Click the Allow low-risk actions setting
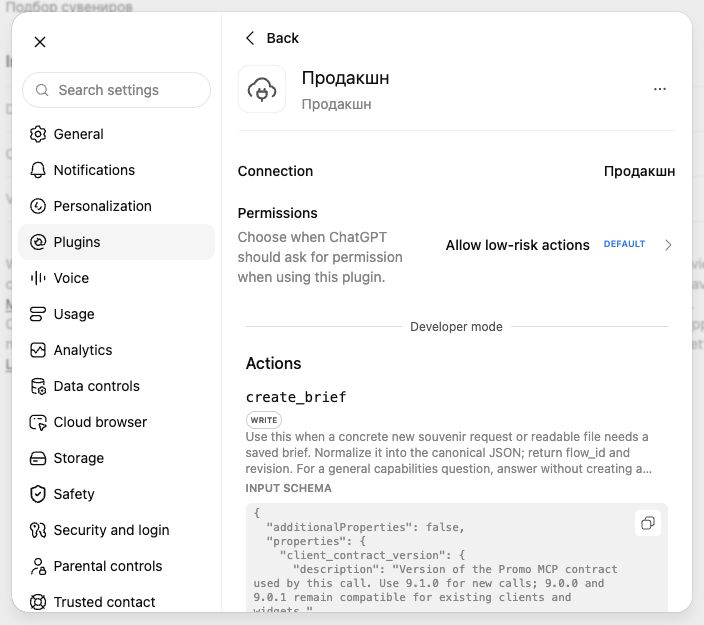This screenshot has height=625, width=704. [x=517, y=245]
